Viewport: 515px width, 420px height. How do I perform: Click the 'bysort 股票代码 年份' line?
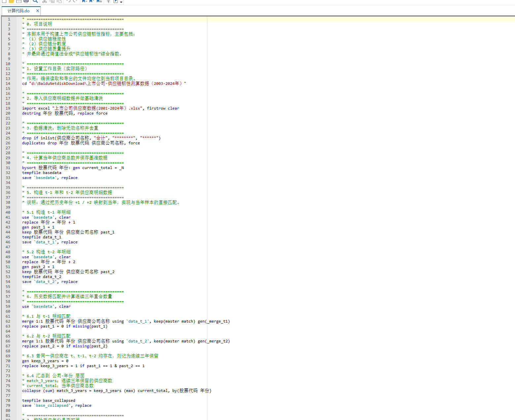point(73,168)
